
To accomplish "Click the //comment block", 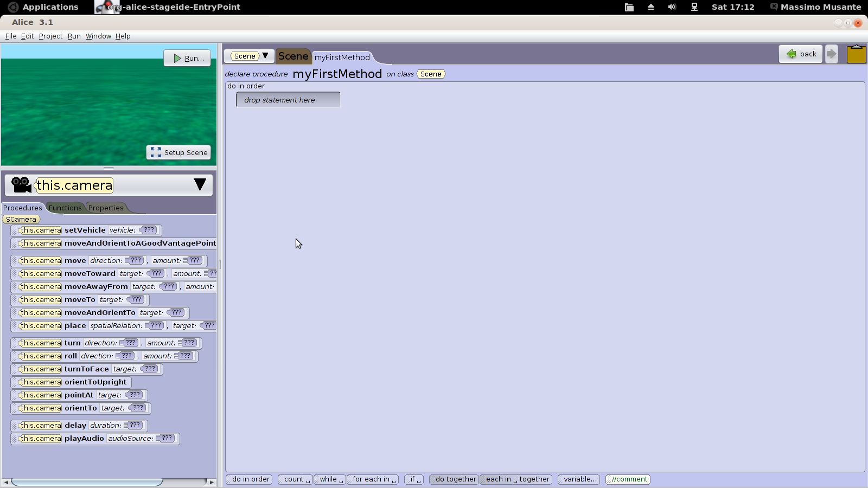I will pyautogui.click(x=628, y=479).
